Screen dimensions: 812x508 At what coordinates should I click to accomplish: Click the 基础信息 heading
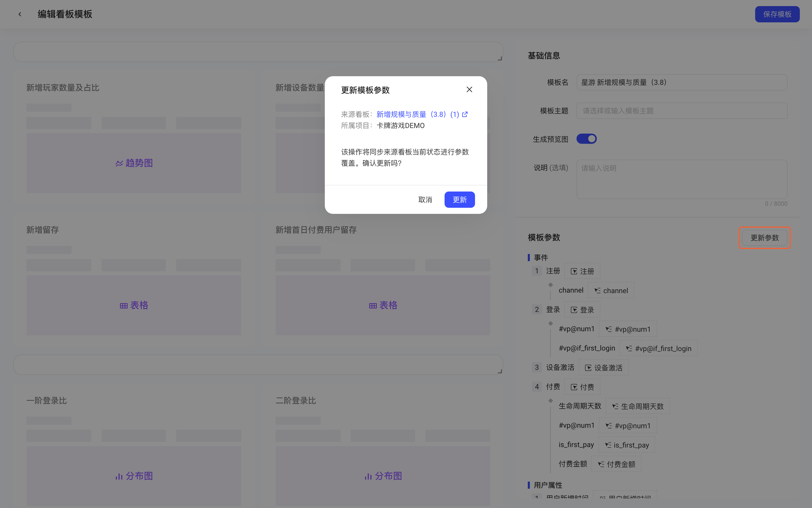[x=544, y=55]
